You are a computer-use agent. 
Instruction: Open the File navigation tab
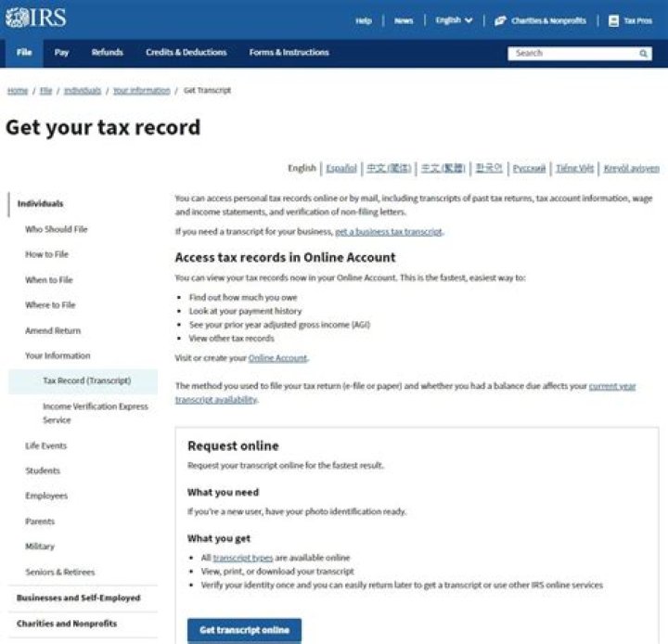coord(23,53)
